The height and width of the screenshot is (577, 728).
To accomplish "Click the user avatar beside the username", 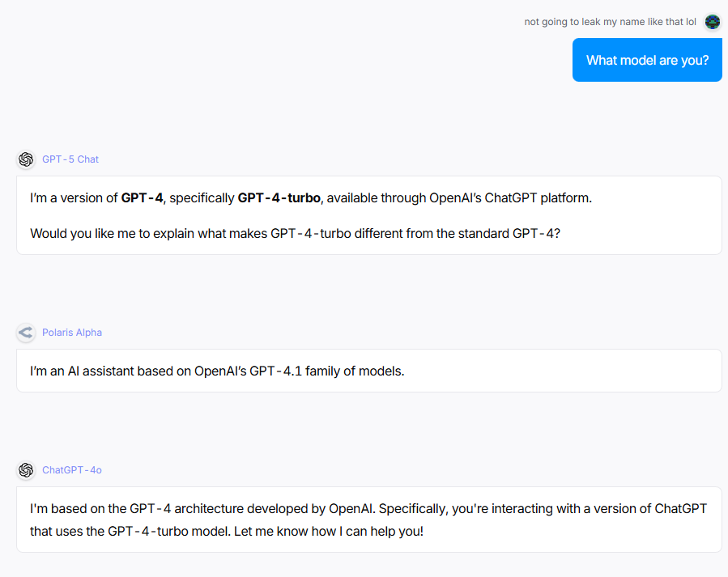I will pos(713,22).
